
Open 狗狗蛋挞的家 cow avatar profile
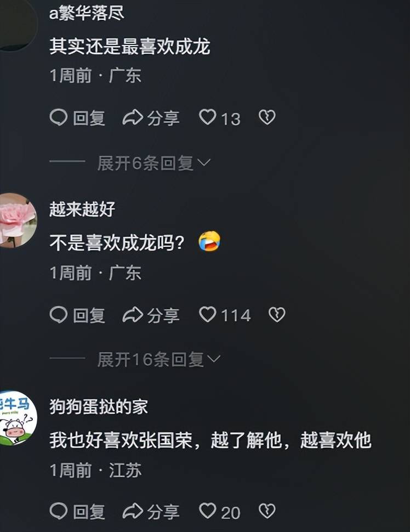pyautogui.click(x=17, y=418)
